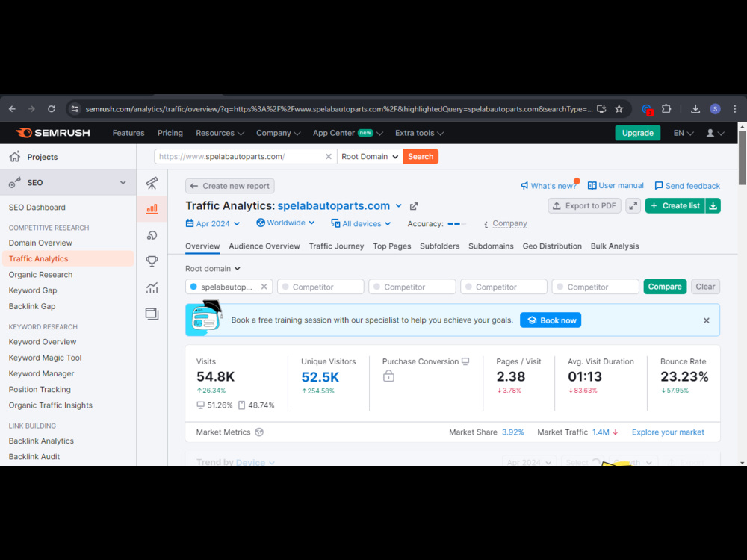
Task: Click the Upgrade button
Action: [637, 133]
